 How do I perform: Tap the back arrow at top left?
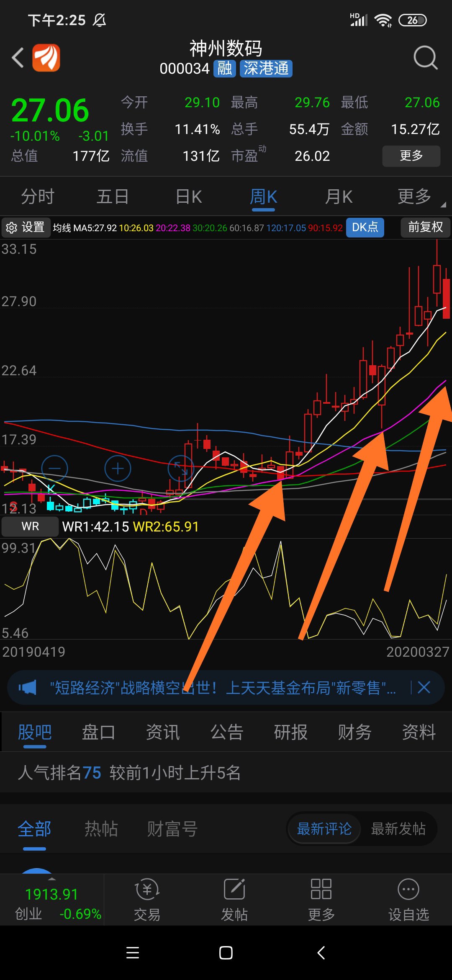(x=18, y=57)
